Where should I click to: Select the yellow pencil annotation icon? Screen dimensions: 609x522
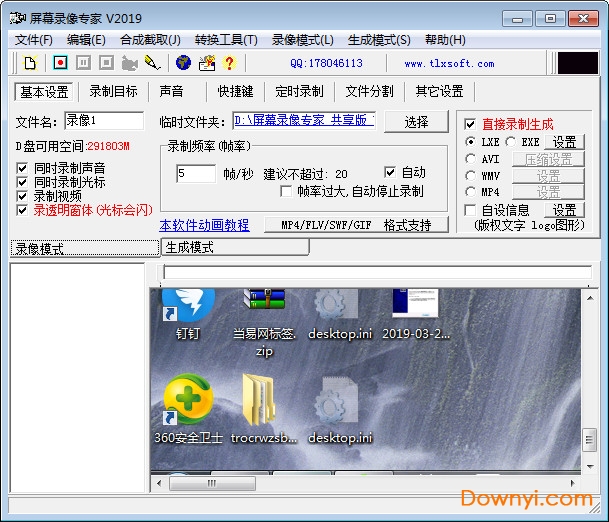coord(152,63)
